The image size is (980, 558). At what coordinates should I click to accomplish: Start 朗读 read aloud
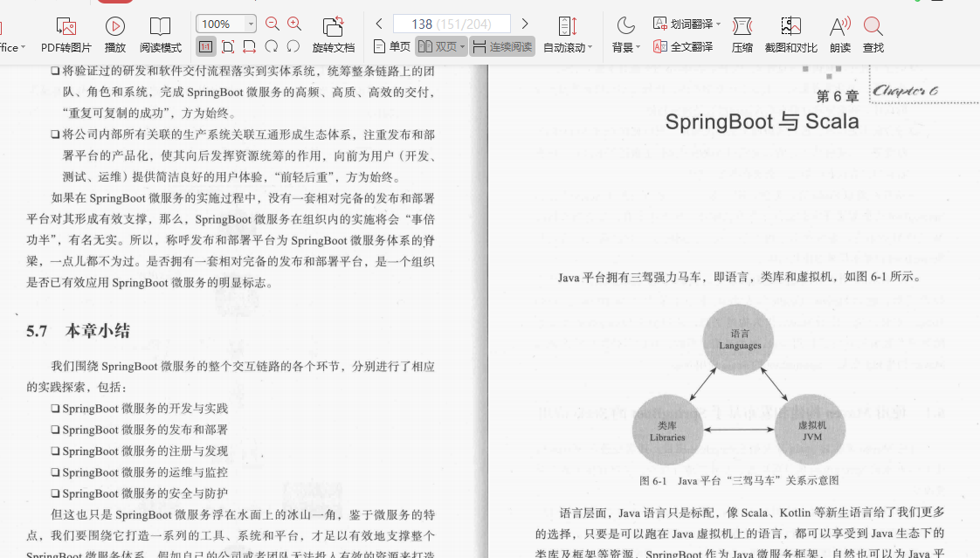[840, 35]
